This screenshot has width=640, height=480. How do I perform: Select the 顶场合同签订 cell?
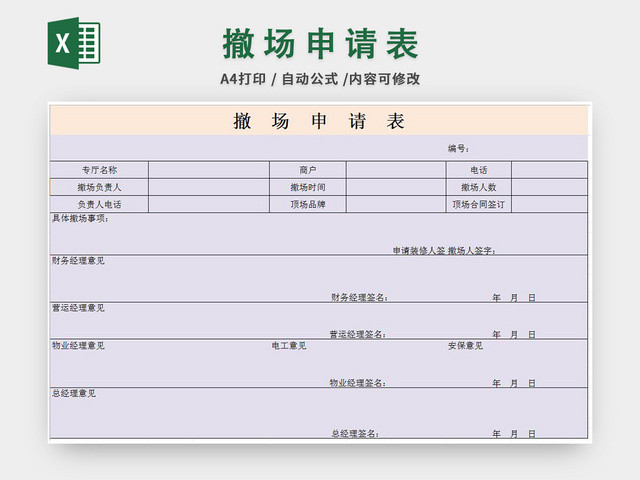click(x=479, y=204)
